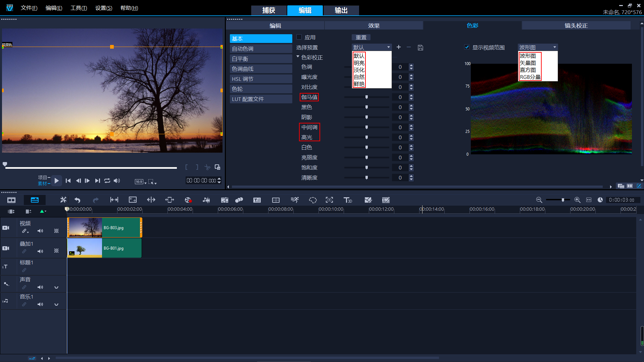The height and width of the screenshot is (362, 644).
Task: Select 自动色调 color option
Action: click(261, 49)
